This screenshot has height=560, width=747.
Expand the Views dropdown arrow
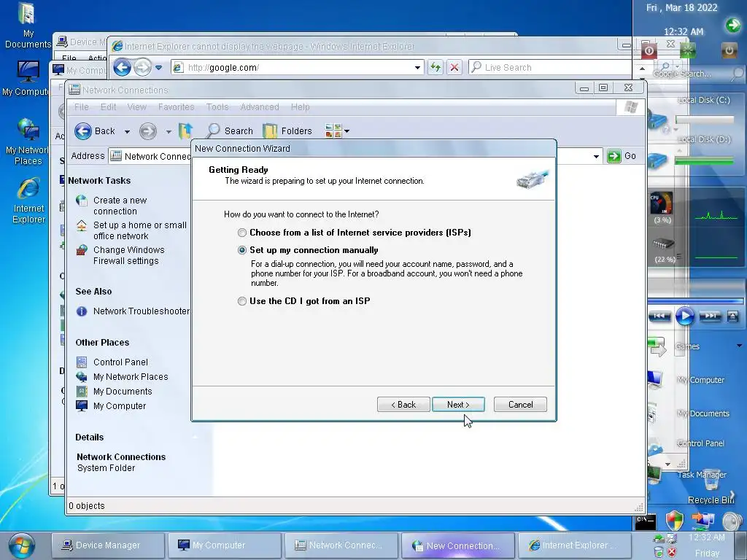point(347,131)
